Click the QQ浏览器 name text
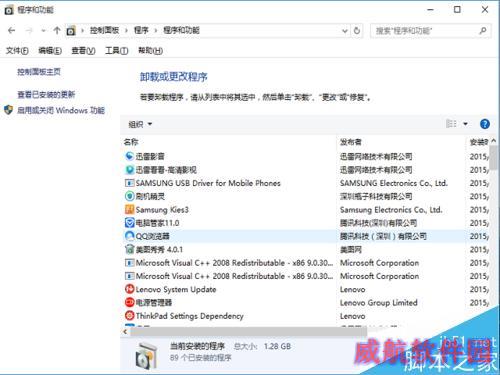 (152, 236)
